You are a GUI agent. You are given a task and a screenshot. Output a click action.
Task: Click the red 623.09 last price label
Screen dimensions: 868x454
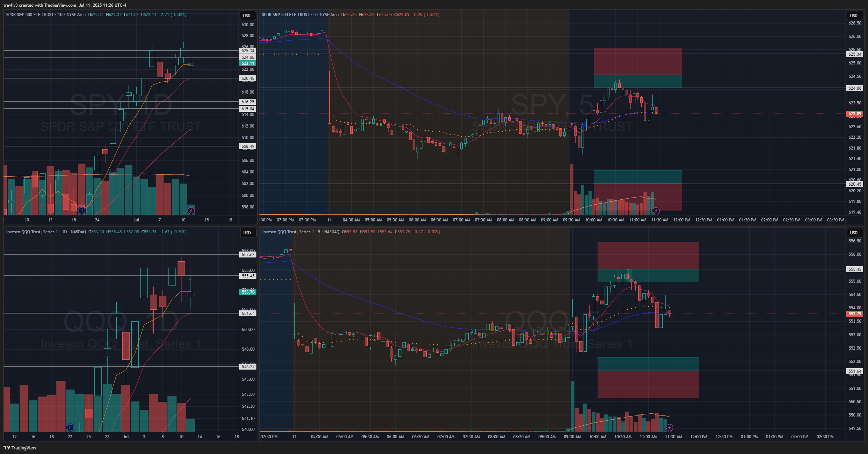click(855, 114)
